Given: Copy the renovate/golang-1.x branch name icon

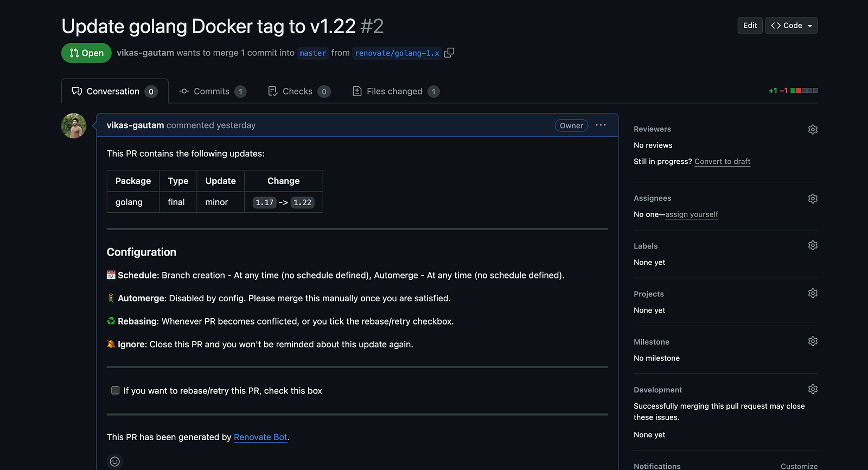Looking at the screenshot, I should tap(449, 53).
